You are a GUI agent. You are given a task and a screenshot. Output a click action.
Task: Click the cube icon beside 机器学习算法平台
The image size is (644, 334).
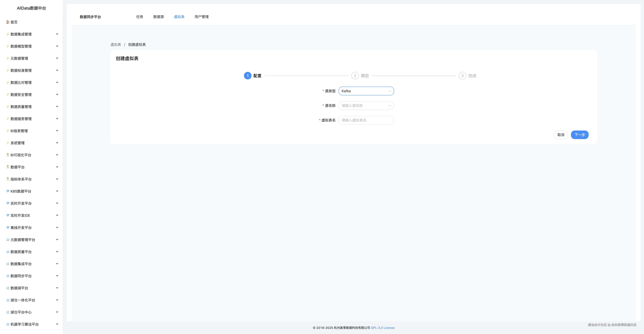(x=8, y=324)
